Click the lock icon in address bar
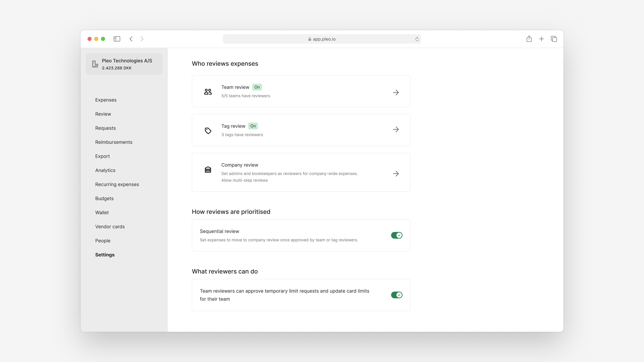The width and height of the screenshot is (644, 362). pos(310,39)
